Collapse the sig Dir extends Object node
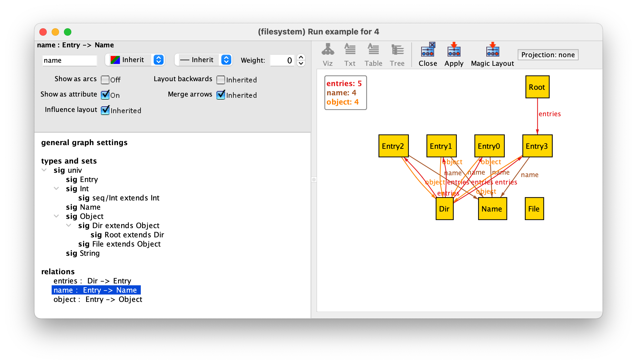 pyautogui.click(x=69, y=225)
